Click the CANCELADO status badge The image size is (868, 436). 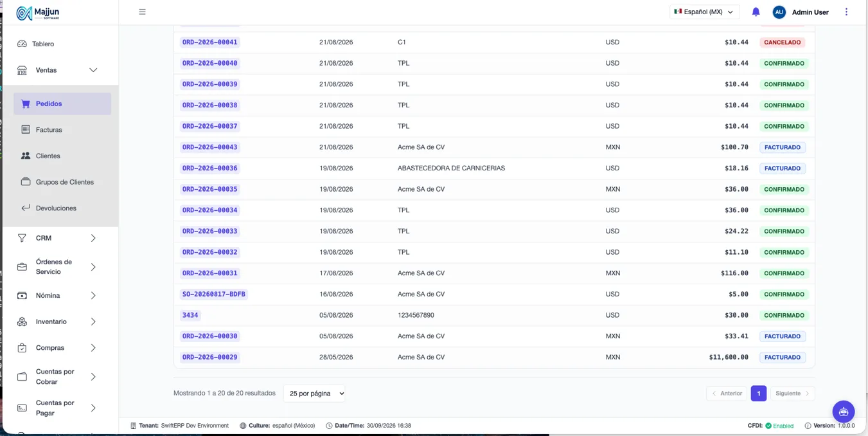pos(783,42)
